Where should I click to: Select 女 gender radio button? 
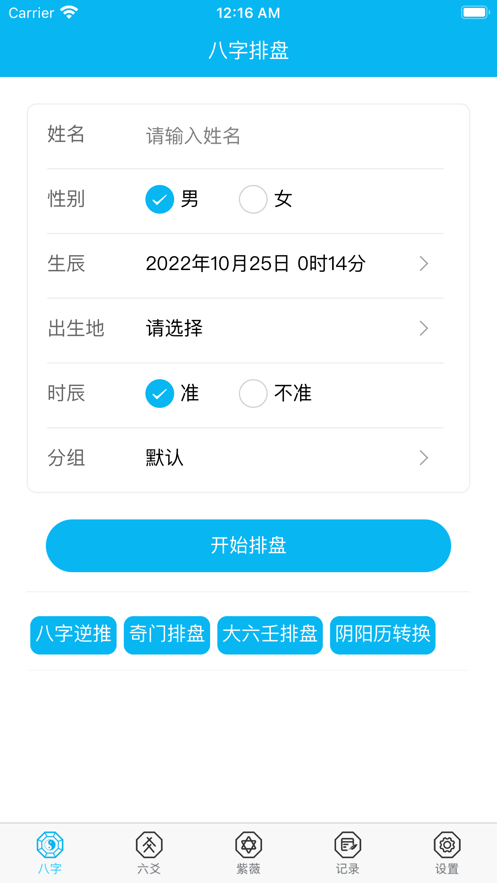point(253,199)
